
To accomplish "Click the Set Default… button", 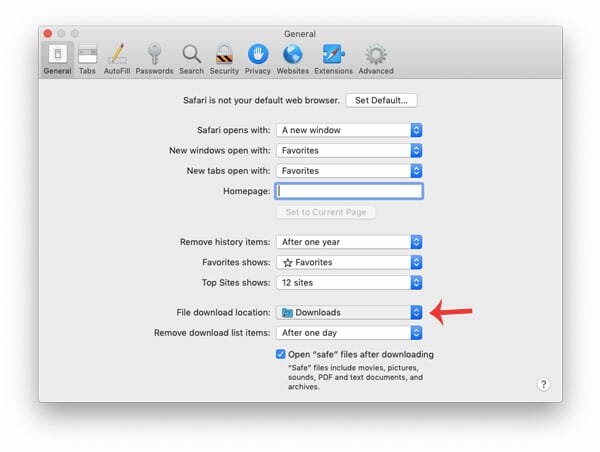I will 381,100.
